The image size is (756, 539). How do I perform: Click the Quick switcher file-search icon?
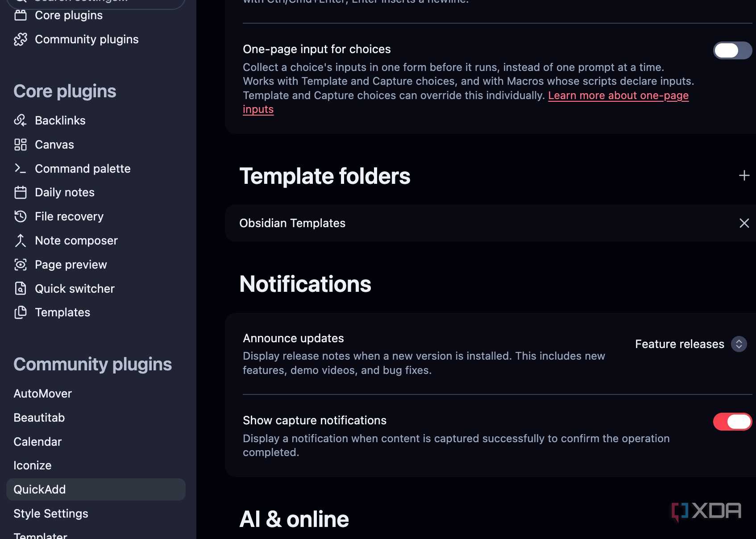click(21, 289)
